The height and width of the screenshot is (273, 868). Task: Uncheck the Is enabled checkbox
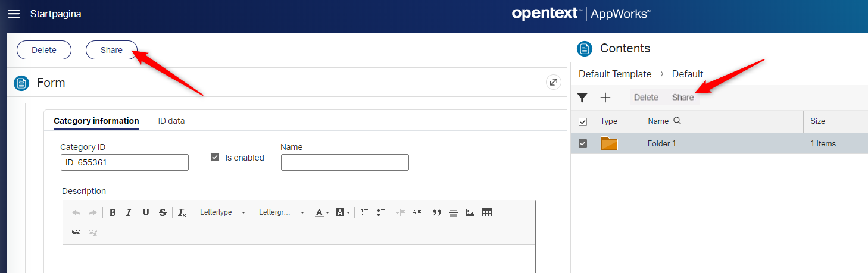[215, 158]
